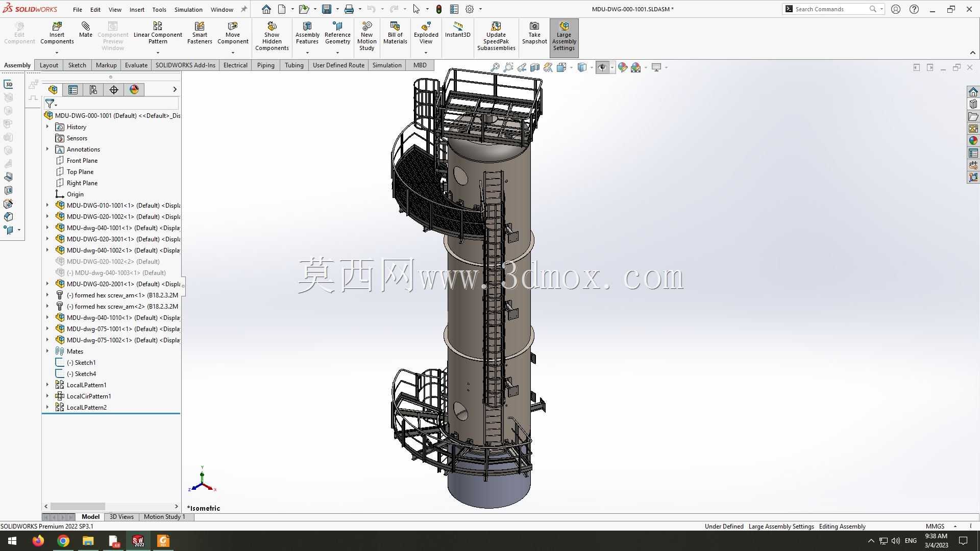Open Bill of Materials
This screenshot has width=980, height=551.
coord(395,34)
